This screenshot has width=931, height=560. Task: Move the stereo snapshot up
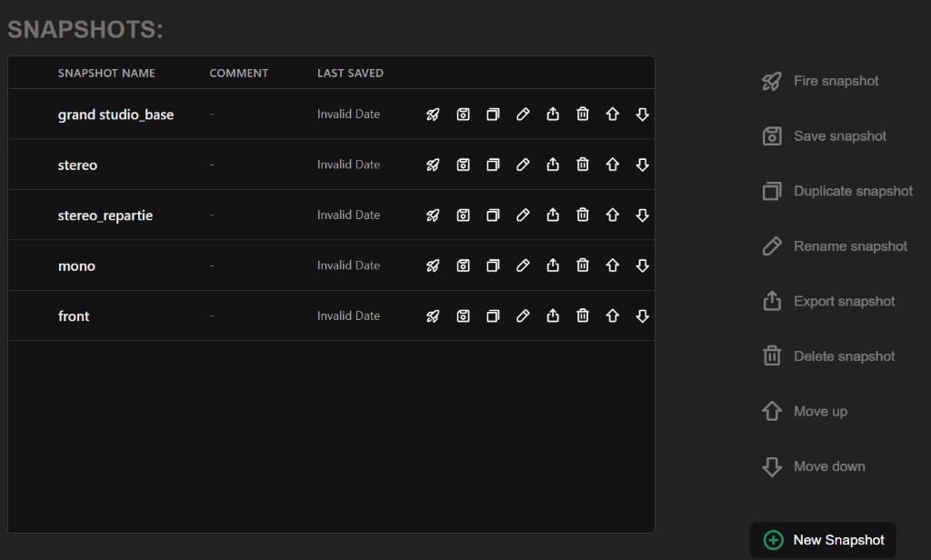coord(612,165)
